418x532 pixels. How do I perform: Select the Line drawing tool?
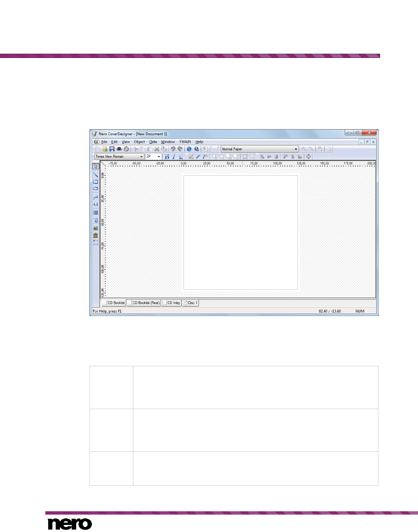click(x=95, y=175)
